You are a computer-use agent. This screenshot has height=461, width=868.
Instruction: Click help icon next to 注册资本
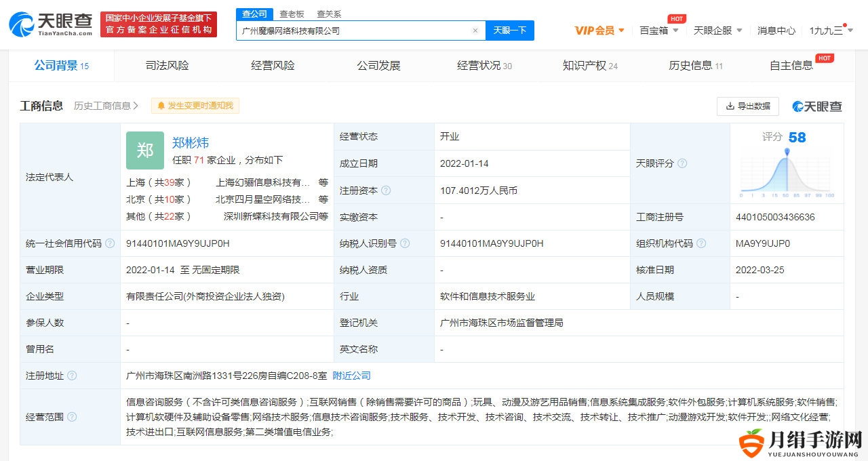(387, 191)
